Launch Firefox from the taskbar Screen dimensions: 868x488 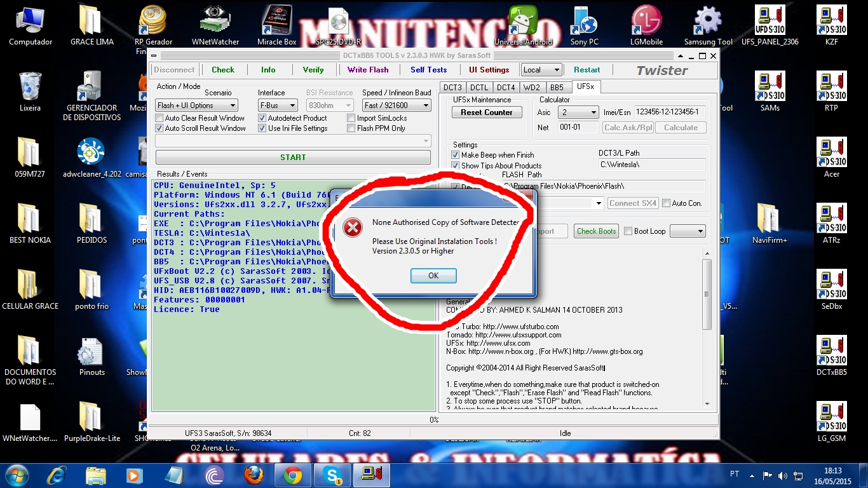coord(254,475)
